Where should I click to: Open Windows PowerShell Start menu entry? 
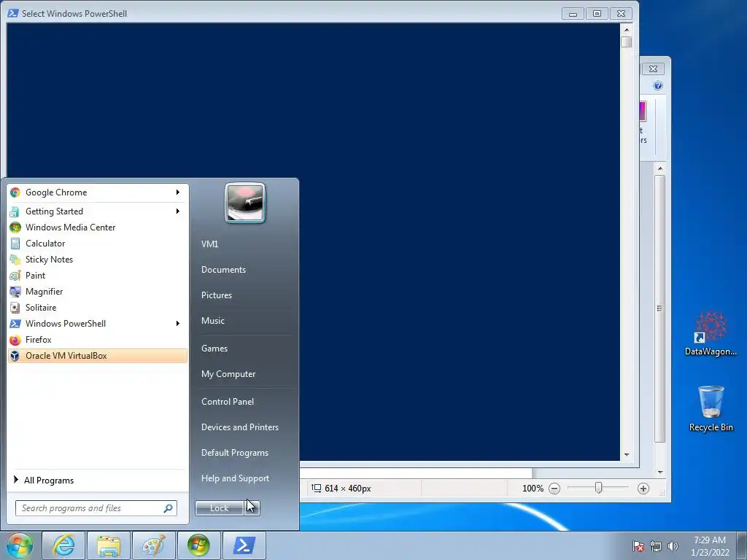click(x=98, y=323)
